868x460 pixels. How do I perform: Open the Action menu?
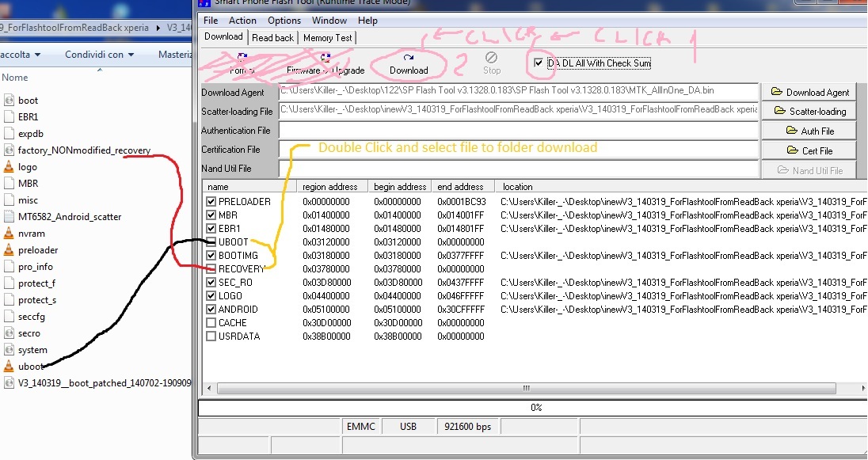click(242, 21)
